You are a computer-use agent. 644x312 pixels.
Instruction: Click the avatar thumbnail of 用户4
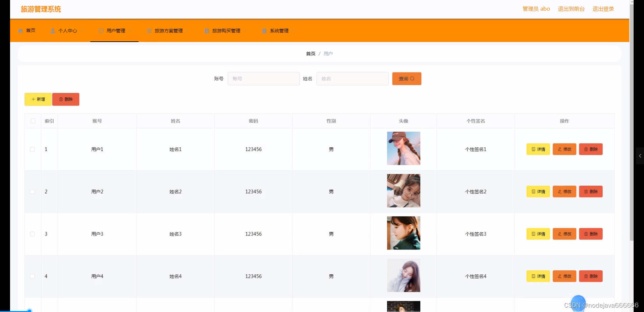click(x=404, y=275)
